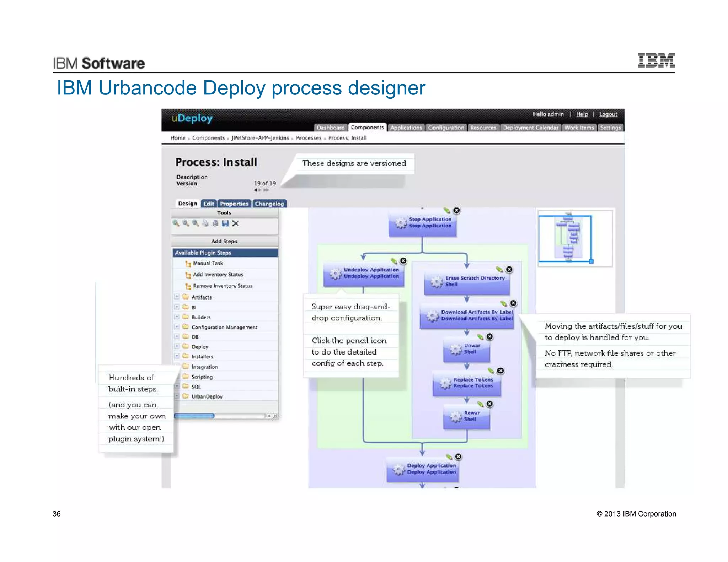Click the Available Plugin Steps header
Screen dimensions: 728x562
coord(225,253)
